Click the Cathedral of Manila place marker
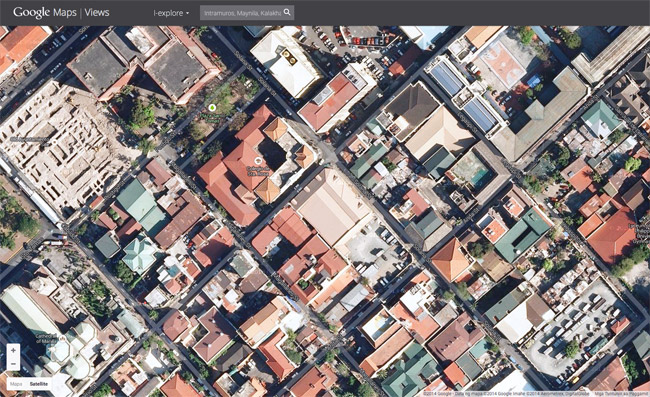This screenshot has width=650, height=397. 63,339
